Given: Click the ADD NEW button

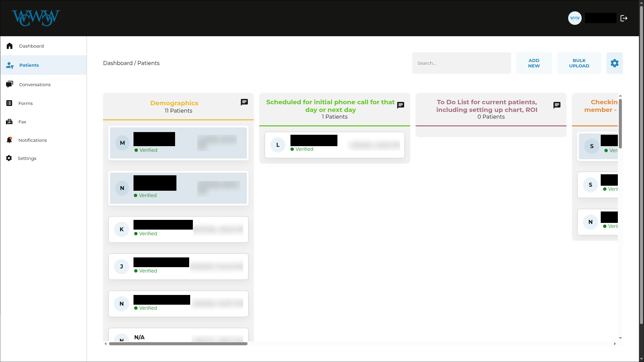Looking at the screenshot, I should (x=534, y=63).
